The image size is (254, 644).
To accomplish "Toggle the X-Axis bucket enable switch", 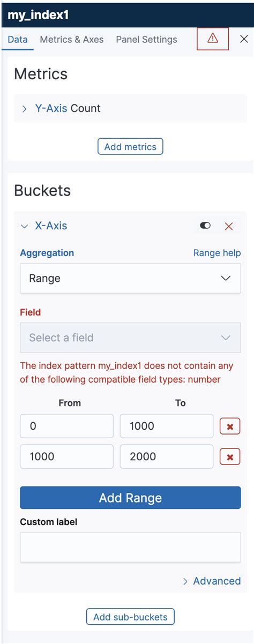I will click(205, 226).
